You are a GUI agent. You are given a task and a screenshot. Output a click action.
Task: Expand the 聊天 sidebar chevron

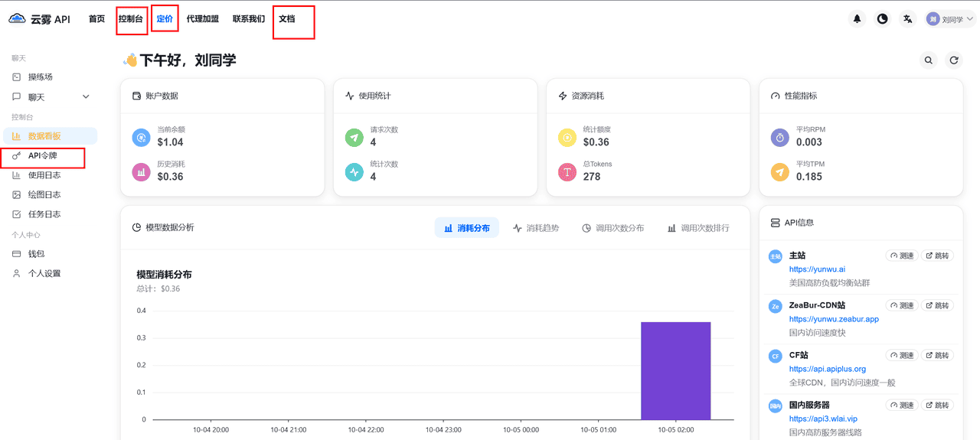click(x=86, y=97)
